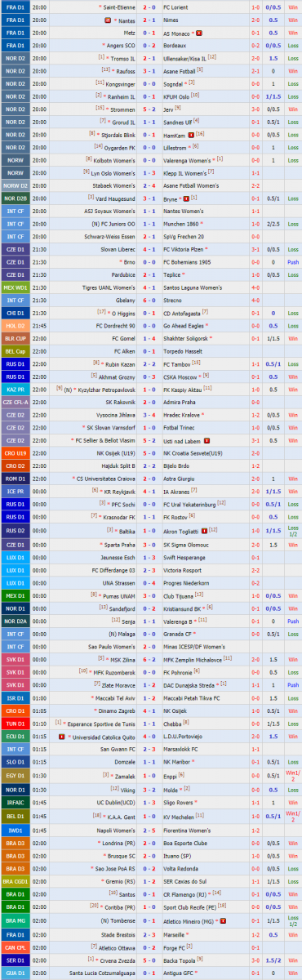The image size is (302, 980).
Task: Open the Slovan Liberec team link
Action: pos(119,249)
